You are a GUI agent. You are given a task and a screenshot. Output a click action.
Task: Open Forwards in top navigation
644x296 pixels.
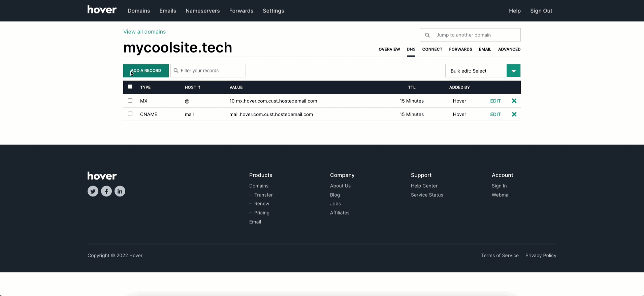(x=241, y=11)
